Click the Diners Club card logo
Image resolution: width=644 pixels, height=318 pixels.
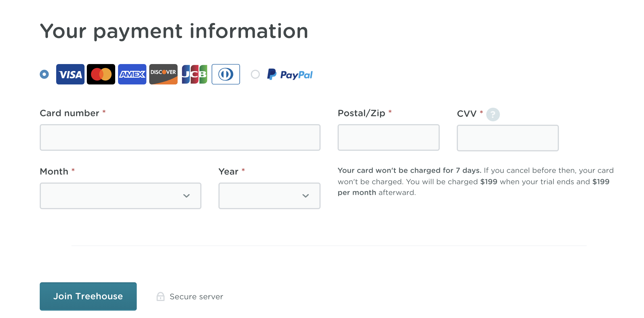tap(226, 74)
